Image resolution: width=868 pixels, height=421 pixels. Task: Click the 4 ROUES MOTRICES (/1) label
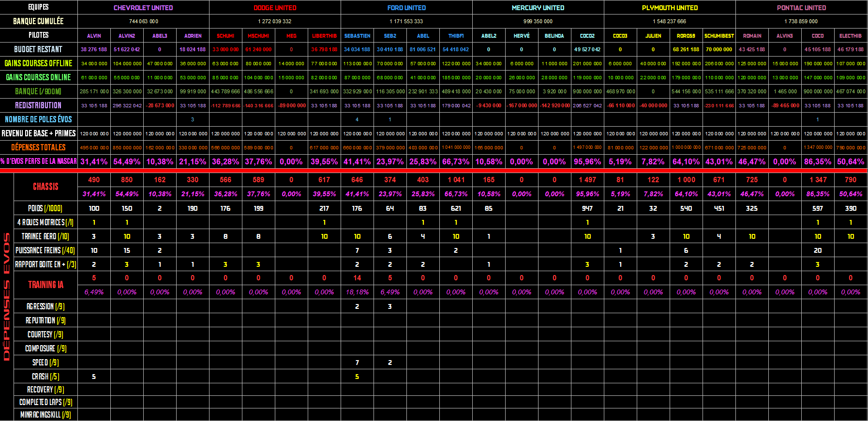pos(45,222)
